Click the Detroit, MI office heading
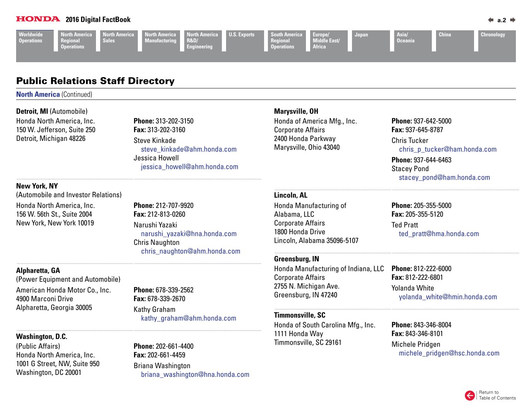This screenshot has width=532, height=411. (x=32, y=111)
